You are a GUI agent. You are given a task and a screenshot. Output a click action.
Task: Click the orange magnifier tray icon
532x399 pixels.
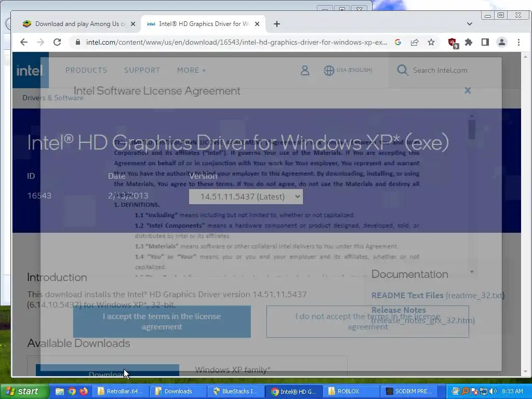click(x=465, y=391)
